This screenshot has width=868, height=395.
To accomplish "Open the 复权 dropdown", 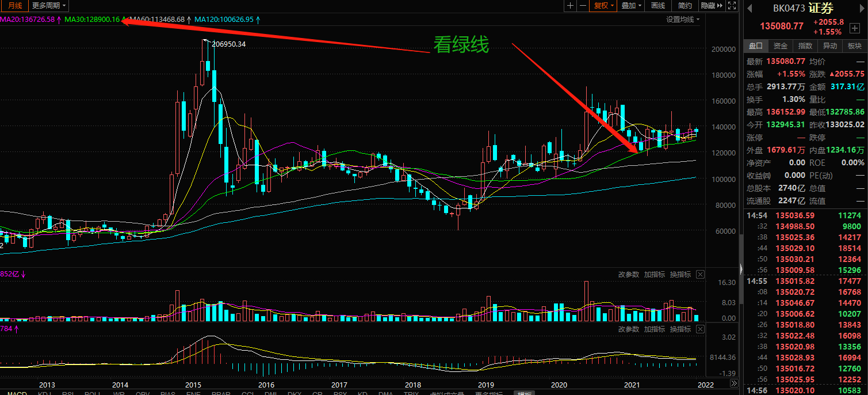I will (x=604, y=6).
